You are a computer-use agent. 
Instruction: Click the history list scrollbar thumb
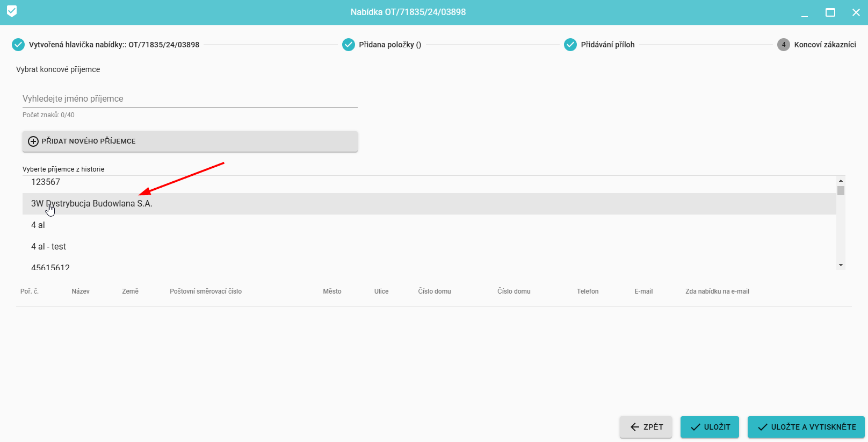tap(841, 191)
